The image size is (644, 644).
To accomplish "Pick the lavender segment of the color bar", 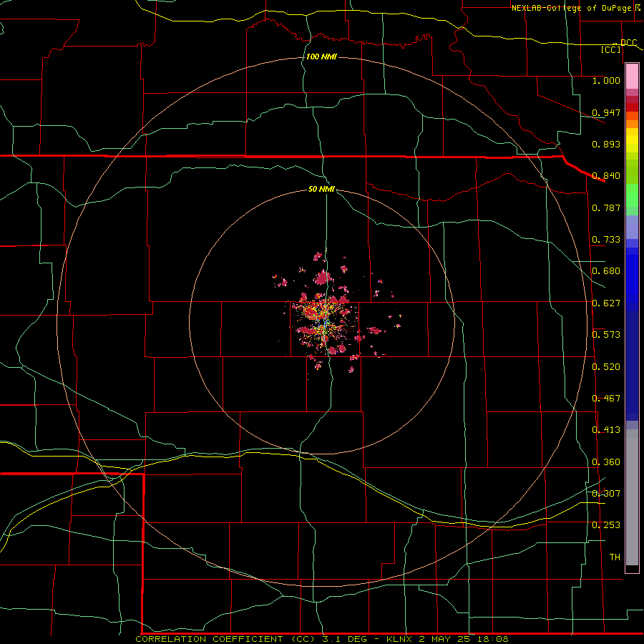I will [632, 228].
